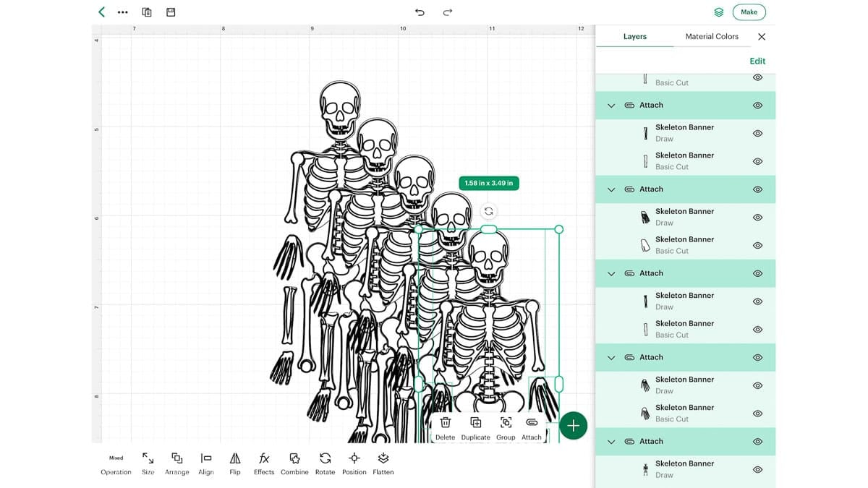
Task: Collapse the second Attach group from top
Action: coord(611,189)
